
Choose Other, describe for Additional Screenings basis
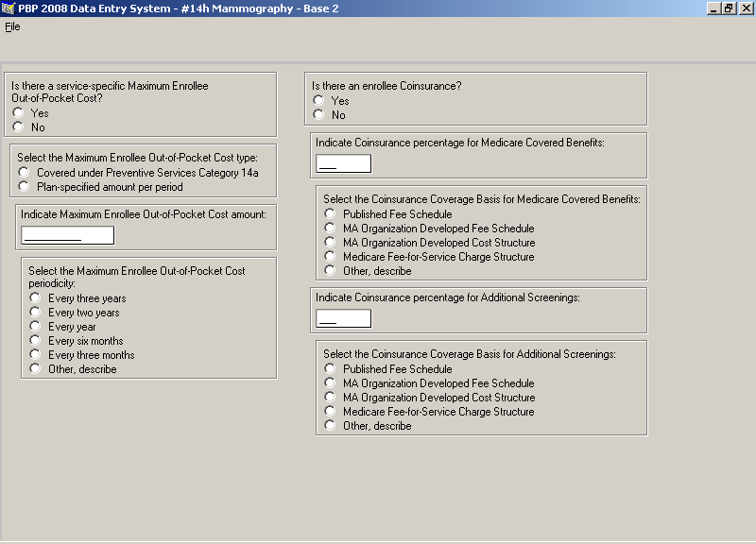[x=330, y=425]
